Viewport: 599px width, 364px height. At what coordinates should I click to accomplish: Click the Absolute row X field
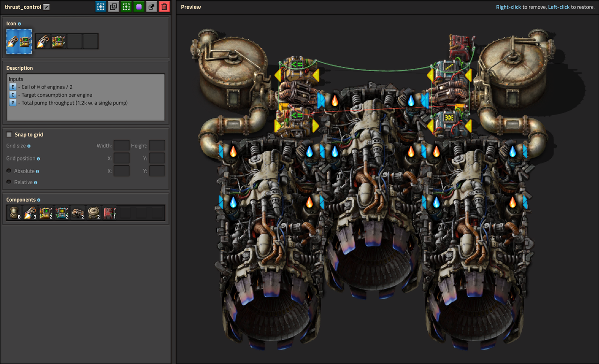point(122,171)
